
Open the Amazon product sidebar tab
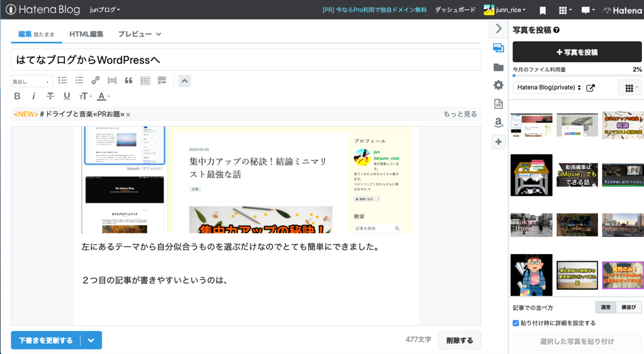499,123
